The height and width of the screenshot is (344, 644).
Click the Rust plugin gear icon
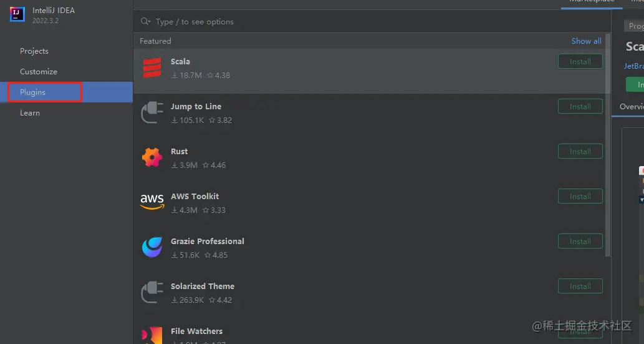[152, 157]
